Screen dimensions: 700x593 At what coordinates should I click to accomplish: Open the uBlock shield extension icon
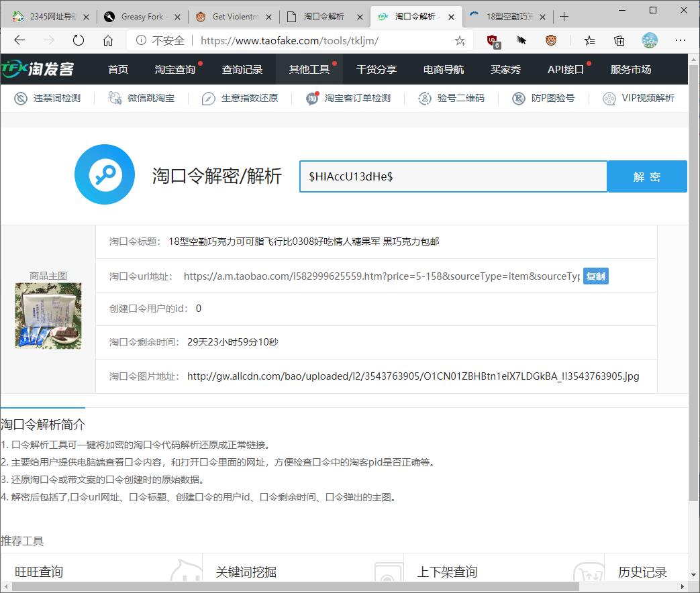click(x=493, y=41)
